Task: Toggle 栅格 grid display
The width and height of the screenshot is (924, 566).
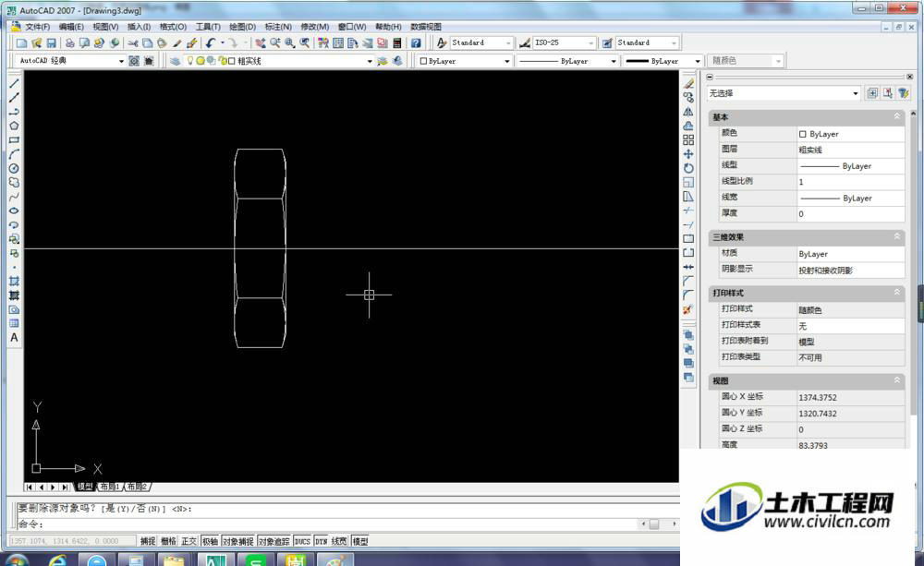Action: coord(168,541)
